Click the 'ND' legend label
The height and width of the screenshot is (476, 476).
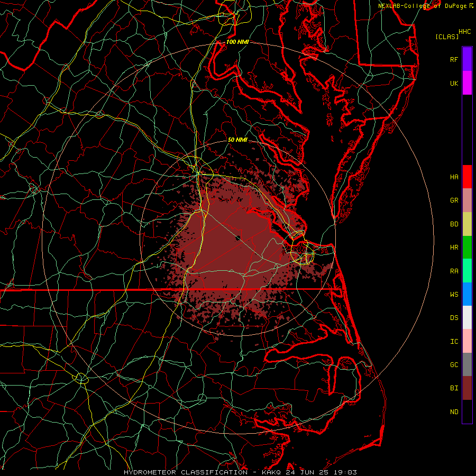(x=454, y=412)
